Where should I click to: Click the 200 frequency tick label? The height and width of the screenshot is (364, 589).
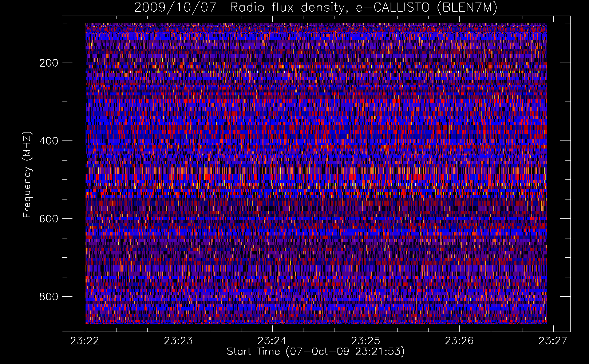coord(48,63)
